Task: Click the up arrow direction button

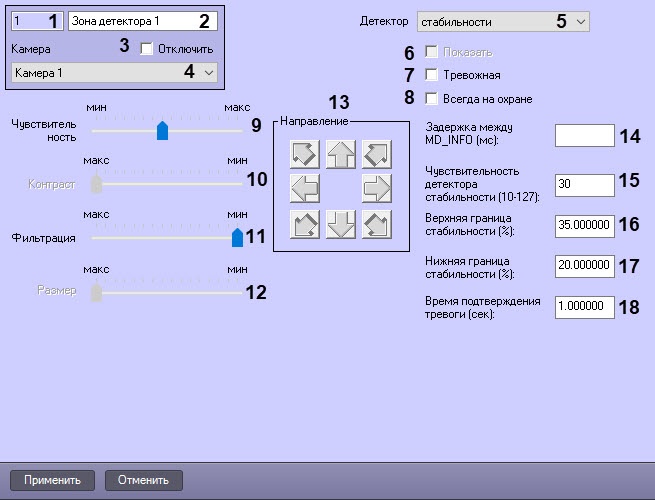Action: (341, 154)
